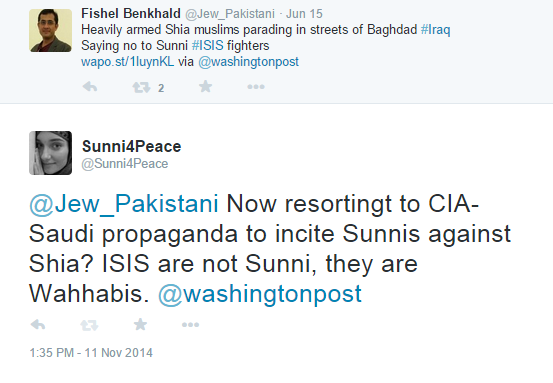
Task: Reply to Fishel Benkhald's tweet
Action: tap(90, 86)
